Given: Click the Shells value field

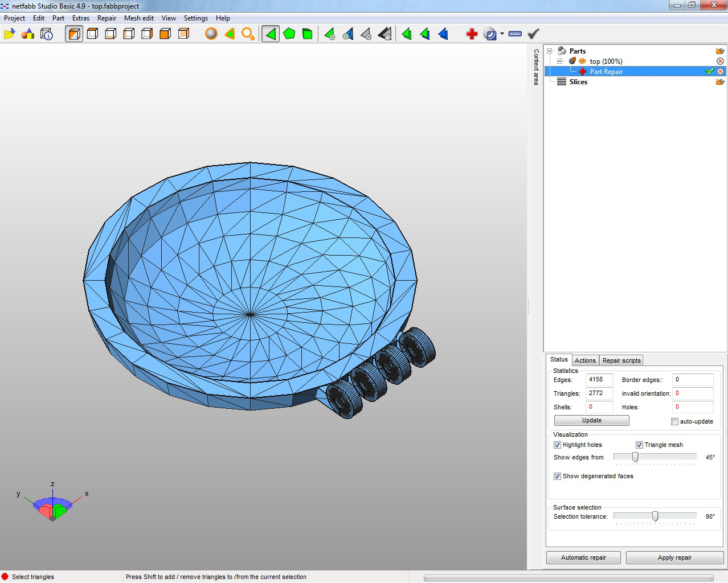Looking at the screenshot, I should (599, 407).
